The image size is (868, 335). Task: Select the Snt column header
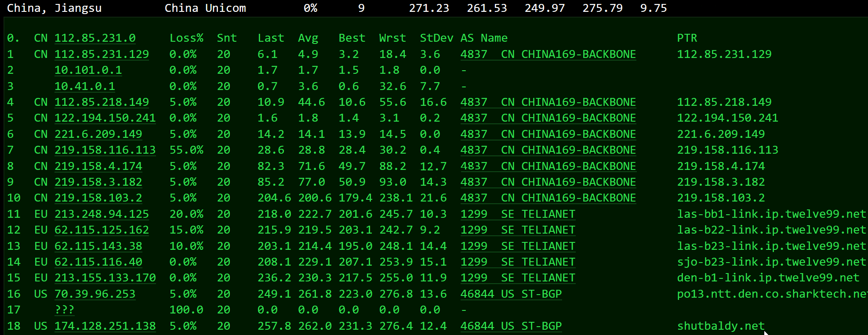coord(227,38)
